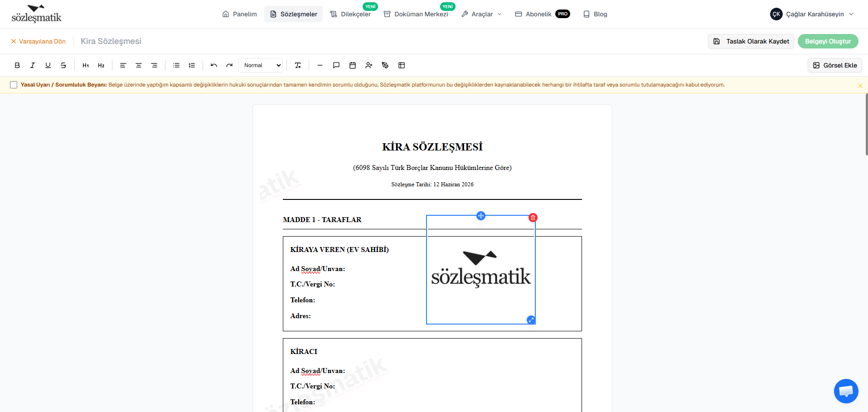
Task: Apply Heading 1 style
Action: 86,65
